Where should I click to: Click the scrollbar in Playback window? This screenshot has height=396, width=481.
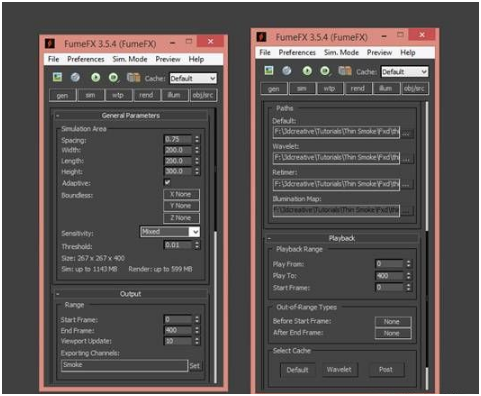427,166
